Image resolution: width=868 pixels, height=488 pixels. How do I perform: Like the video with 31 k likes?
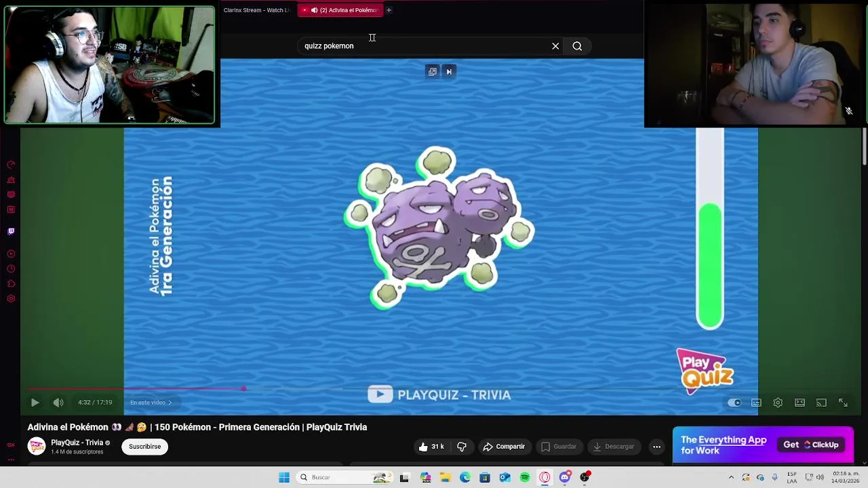tap(431, 447)
